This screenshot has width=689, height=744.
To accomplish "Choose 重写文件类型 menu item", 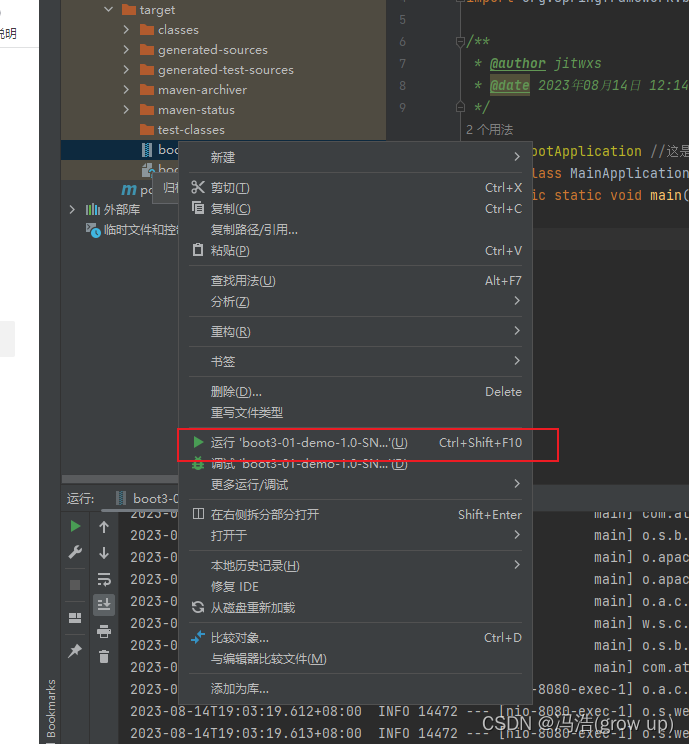I will (x=355, y=412).
